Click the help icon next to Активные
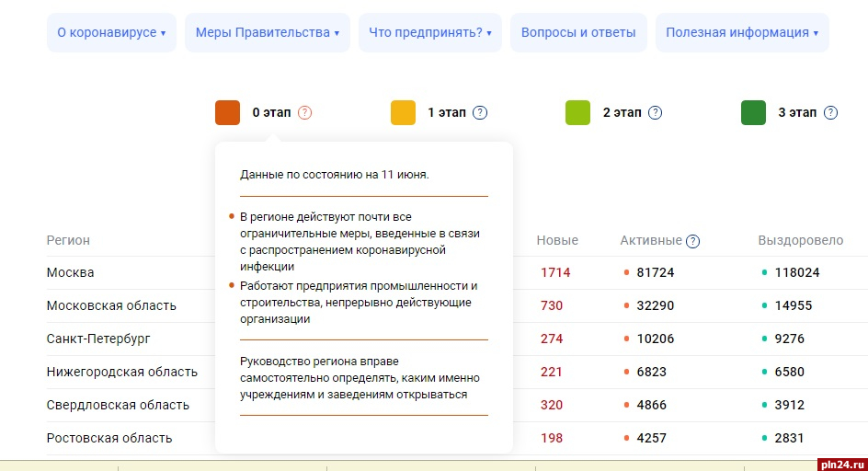 coord(693,241)
